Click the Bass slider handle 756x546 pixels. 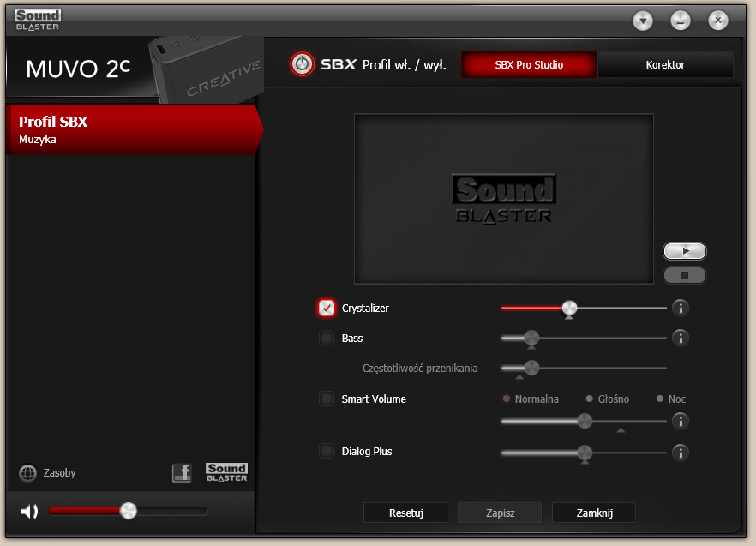pos(531,338)
